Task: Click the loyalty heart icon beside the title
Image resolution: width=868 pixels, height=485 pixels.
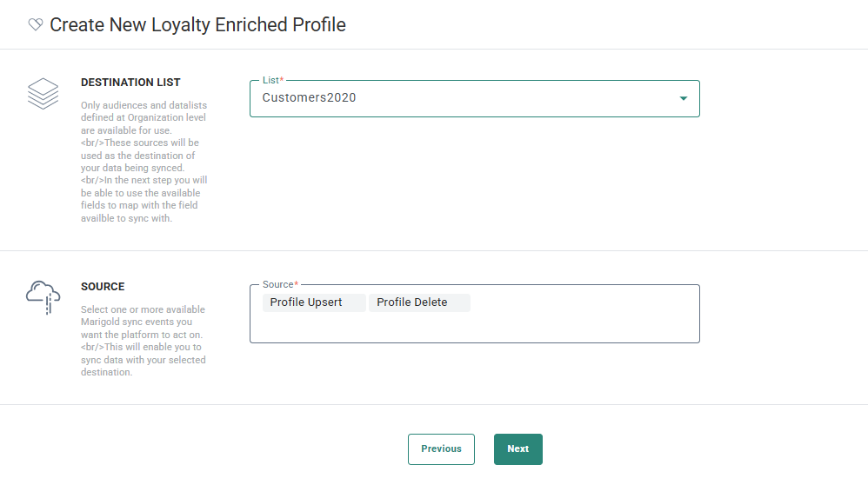Action: coord(36,25)
